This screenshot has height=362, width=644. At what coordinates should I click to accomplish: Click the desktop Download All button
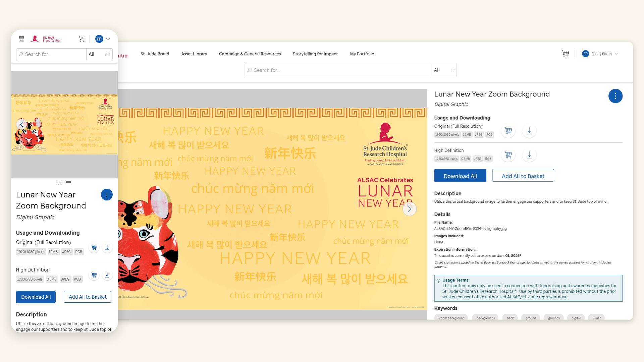click(460, 176)
